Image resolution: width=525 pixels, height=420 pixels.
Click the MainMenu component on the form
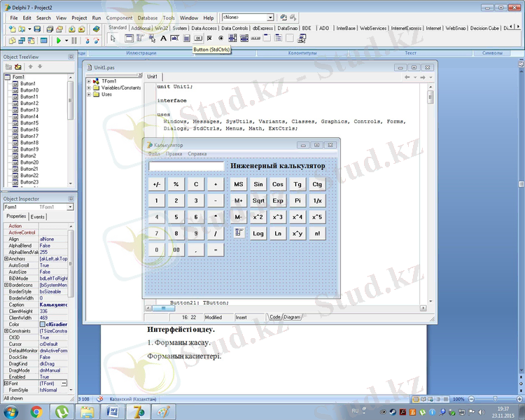[x=239, y=232]
